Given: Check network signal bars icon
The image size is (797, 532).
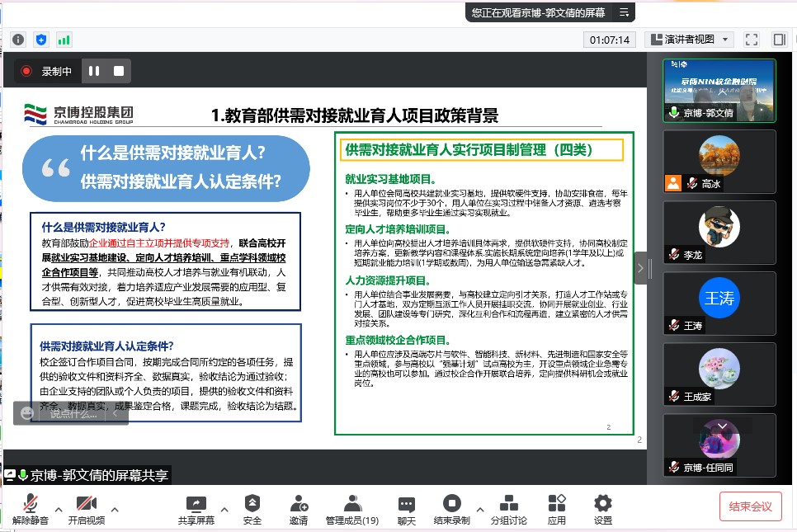Looking at the screenshot, I should tap(64, 40).
